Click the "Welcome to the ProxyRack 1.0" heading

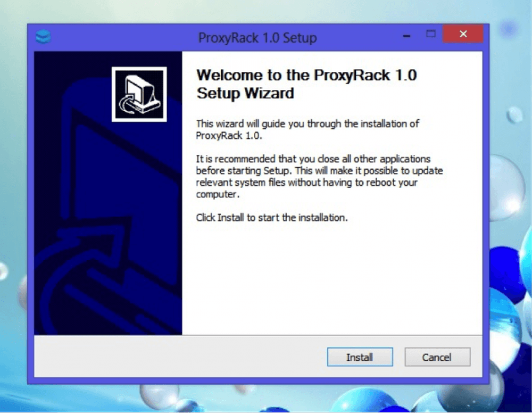coord(306,76)
